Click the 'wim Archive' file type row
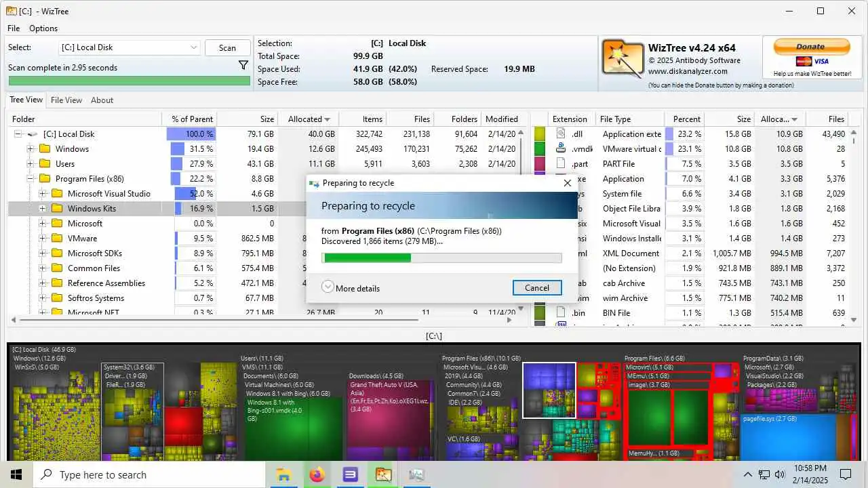 click(x=689, y=298)
